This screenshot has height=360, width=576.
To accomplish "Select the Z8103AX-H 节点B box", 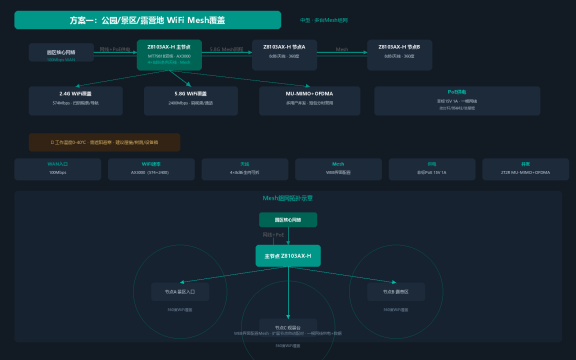I will coord(399,55).
